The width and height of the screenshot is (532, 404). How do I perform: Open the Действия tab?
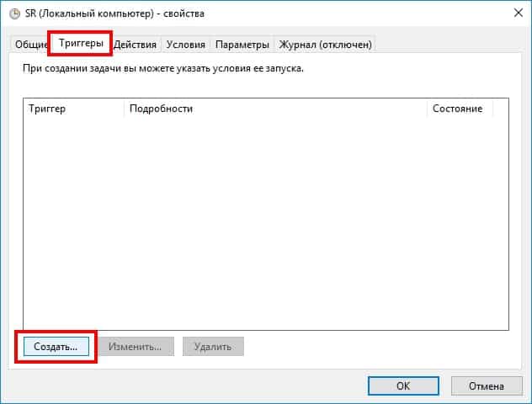(x=135, y=45)
